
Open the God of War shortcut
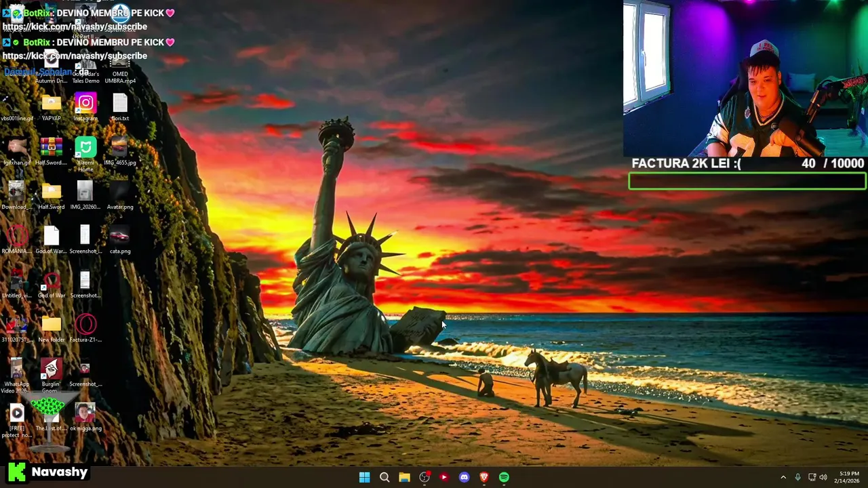[51, 285]
